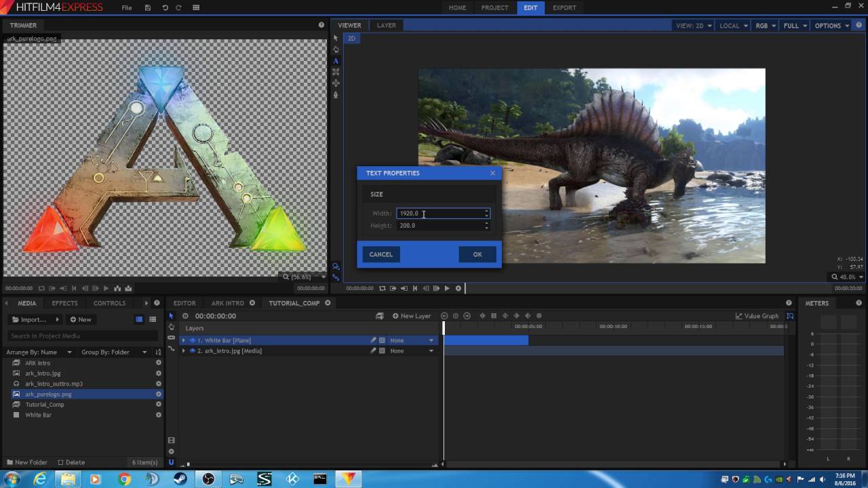The image size is (868, 488).
Task: Open Group By: Folder dropdown
Action: 114,352
